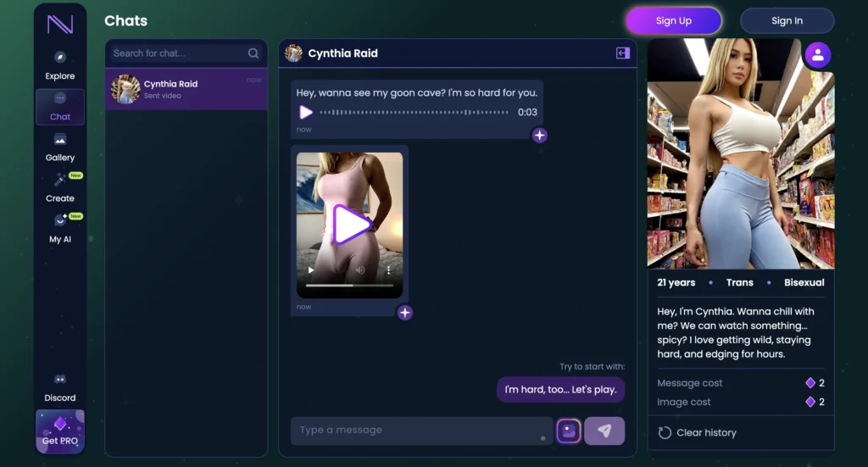Play the video with the large play button
The image size is (868, 467).
click(x=350, y=224)
